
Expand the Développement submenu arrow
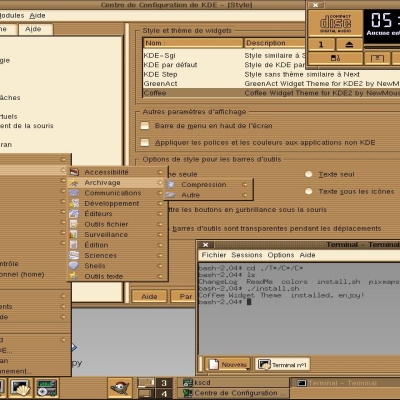tap(160, 203)
